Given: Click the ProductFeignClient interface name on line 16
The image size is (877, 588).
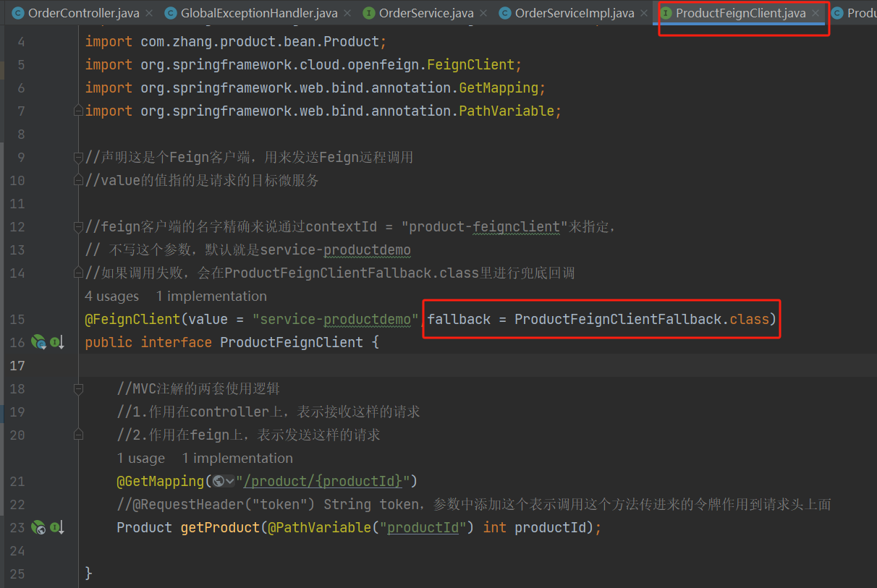Looking at the screenshot, I should pyautogui.click(x=292, y=343).
